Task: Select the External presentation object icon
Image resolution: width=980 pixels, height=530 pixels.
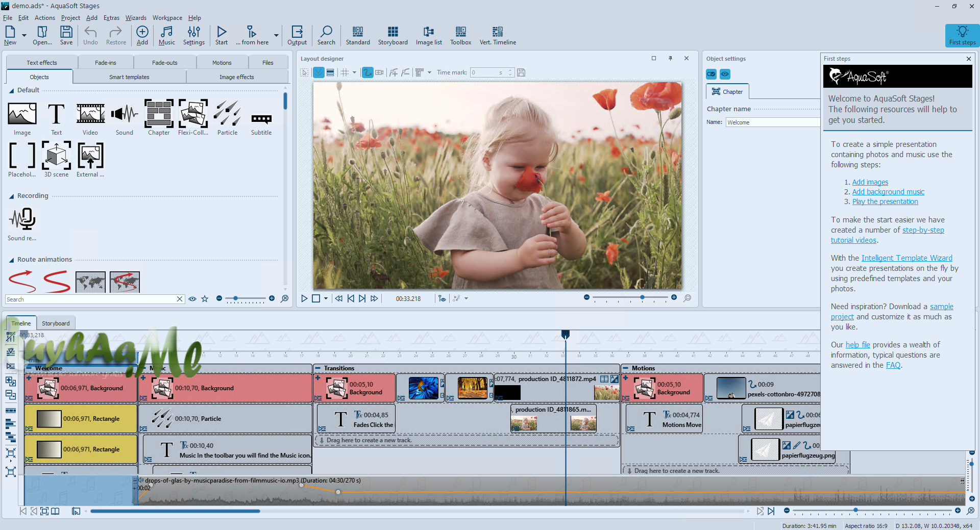Action: coord(90,160)
